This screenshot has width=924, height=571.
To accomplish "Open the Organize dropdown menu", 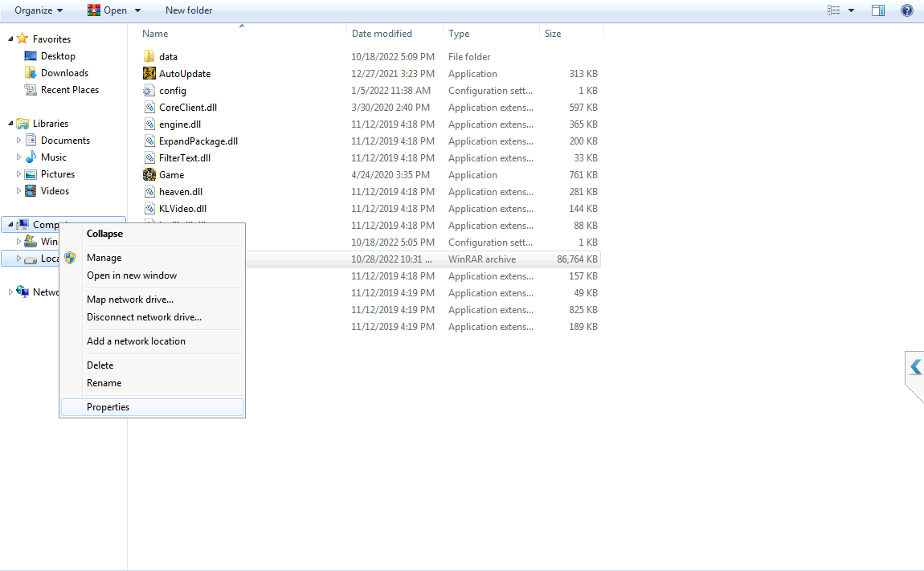I will point(39,10).
